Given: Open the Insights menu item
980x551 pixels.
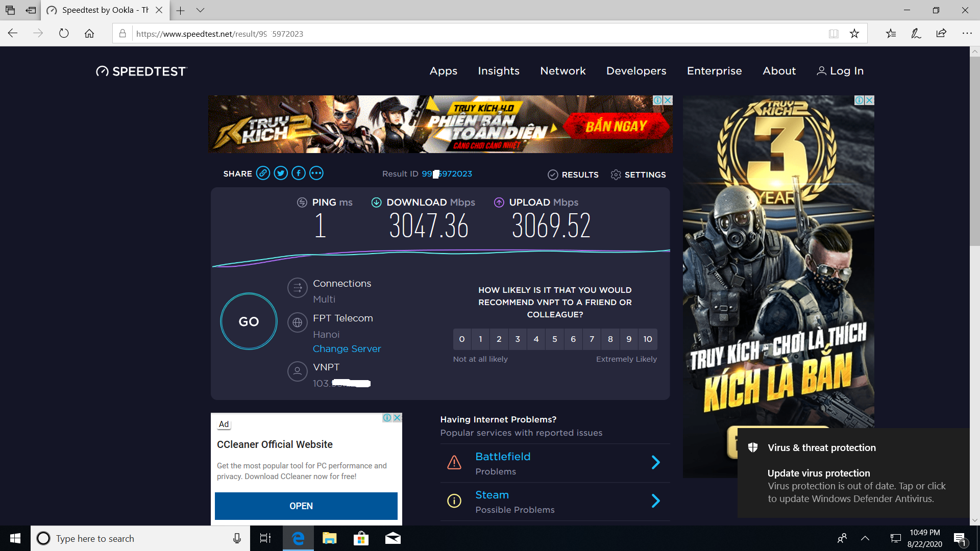Looking at the screenshot, I should point(499,71).
